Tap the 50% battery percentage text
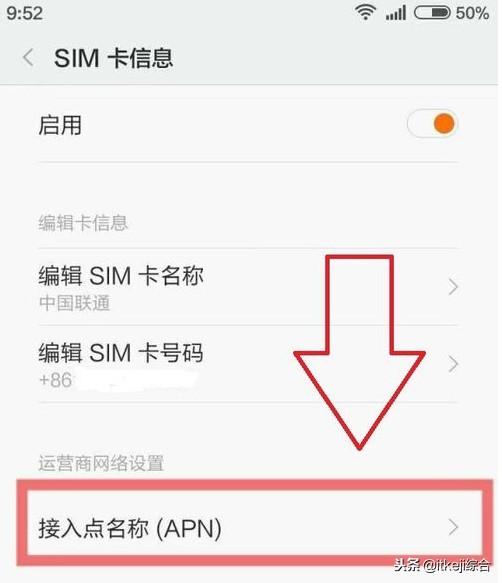 pyautogui.click(x=472, y=13)
